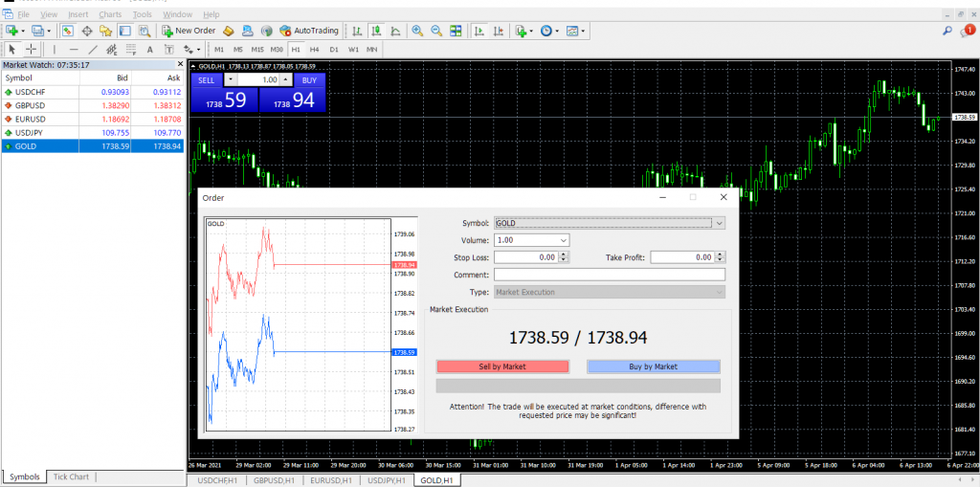Image resolution: width=980 pixels, height=487 pixels.
Task: Open the Navigator star-folder icon
Action: tap(105, 30)
